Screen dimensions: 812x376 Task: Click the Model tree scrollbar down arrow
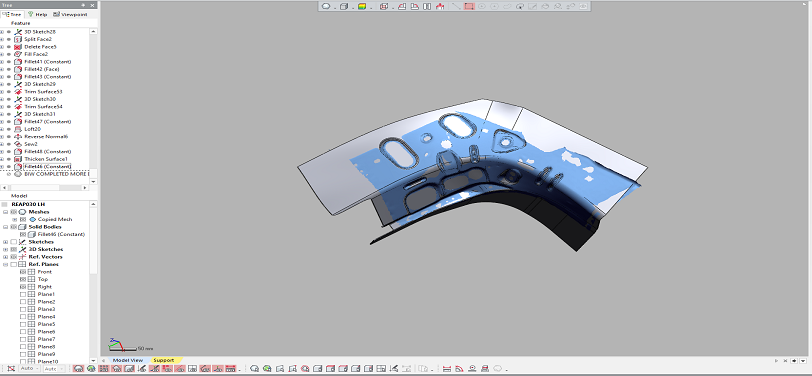[x=93, y=360]
